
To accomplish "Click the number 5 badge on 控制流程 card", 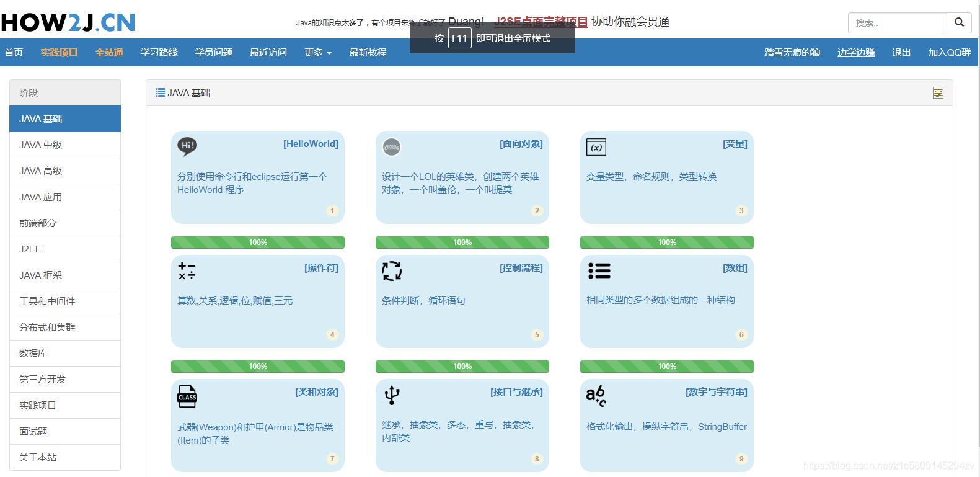I will coord(537,335).
